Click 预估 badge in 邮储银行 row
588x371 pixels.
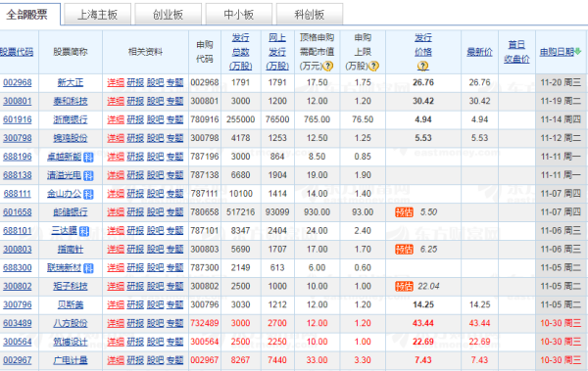(x=404, y=212)
